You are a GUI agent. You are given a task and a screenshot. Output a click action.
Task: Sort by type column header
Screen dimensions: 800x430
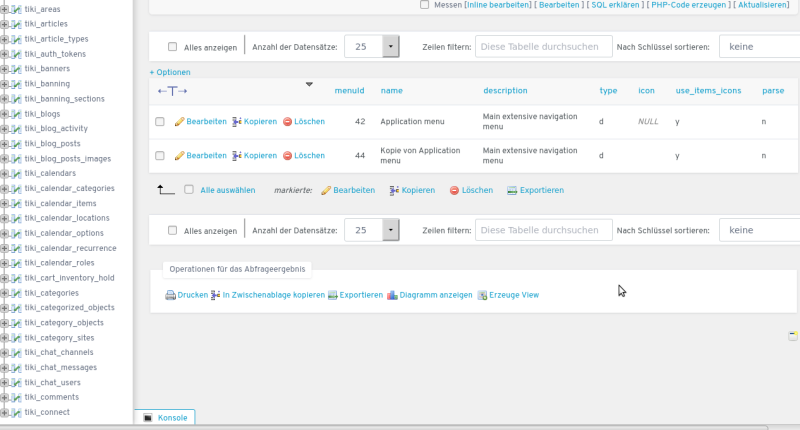coord(608,91)
